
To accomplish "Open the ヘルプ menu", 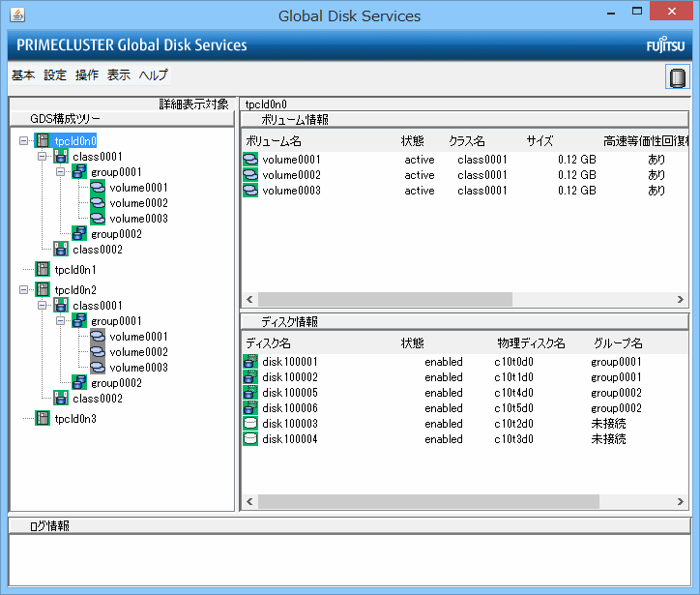I will pyautogui.click(x=153, y=75).
